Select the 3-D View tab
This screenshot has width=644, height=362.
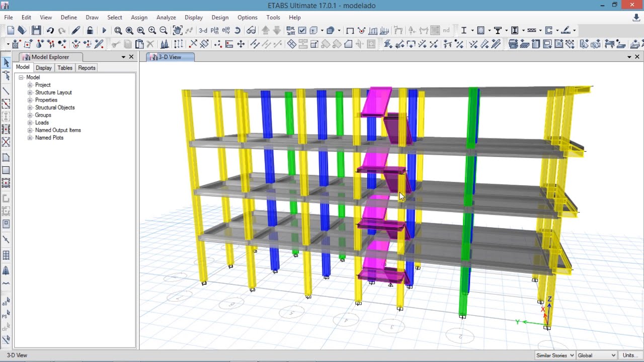[170, 57]
